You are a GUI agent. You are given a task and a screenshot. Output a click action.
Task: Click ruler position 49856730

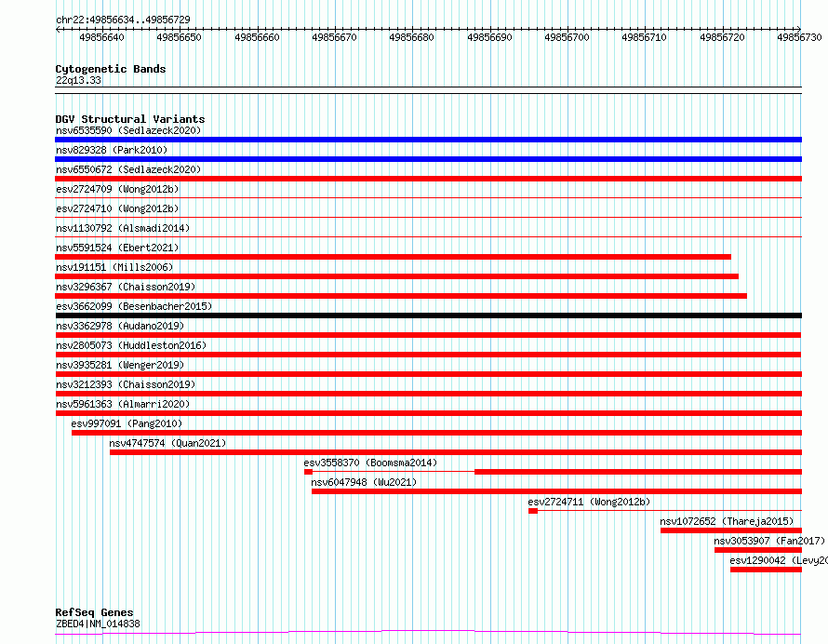799,37
